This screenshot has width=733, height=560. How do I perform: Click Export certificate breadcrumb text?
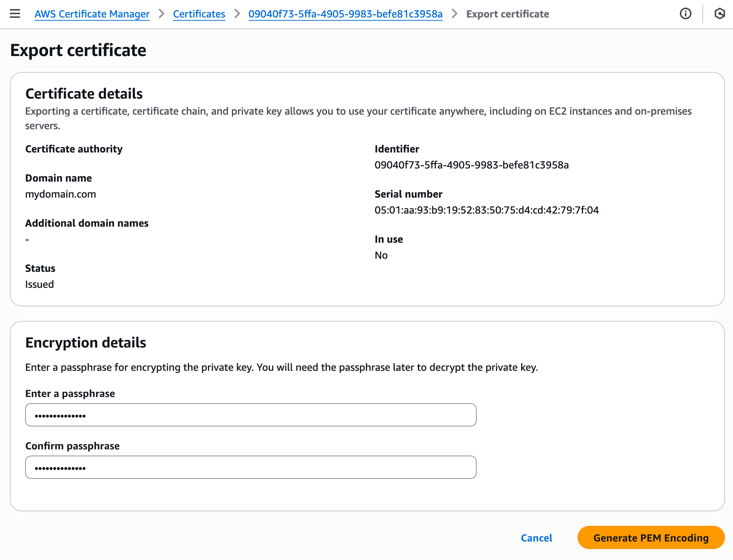(507, 14)
